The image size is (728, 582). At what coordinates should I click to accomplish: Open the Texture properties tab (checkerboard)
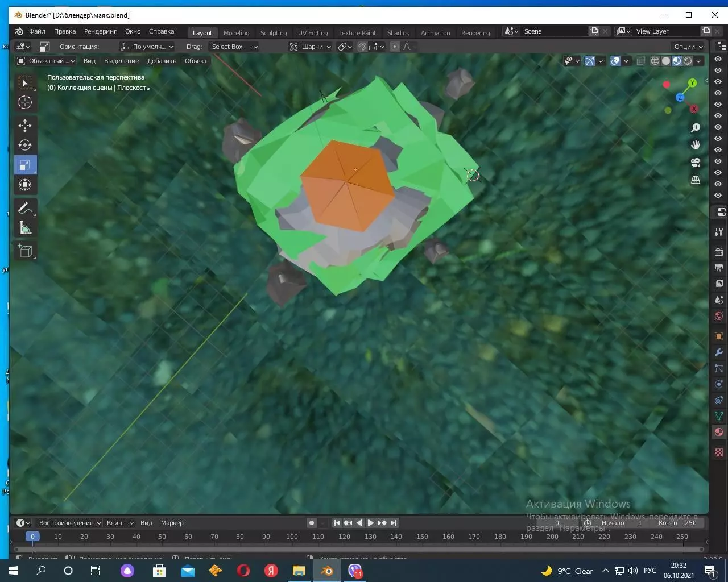pyautogui.click(x=719, y=452)
